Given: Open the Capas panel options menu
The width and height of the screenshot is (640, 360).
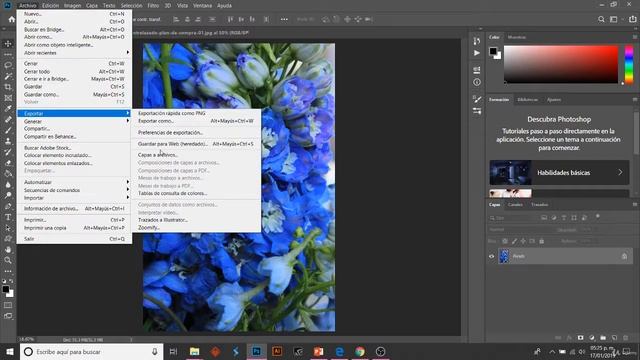Looking at the screenshot, I should 635,204.
